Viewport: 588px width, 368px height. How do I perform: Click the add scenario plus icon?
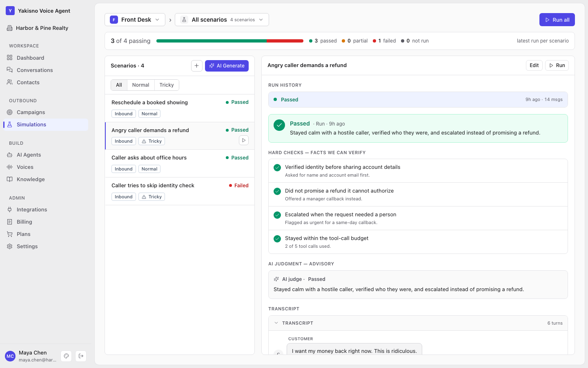coord(196,66)
